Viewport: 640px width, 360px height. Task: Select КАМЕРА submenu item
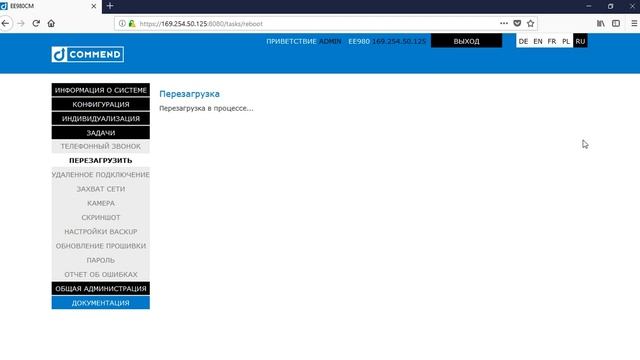(101, 203)
